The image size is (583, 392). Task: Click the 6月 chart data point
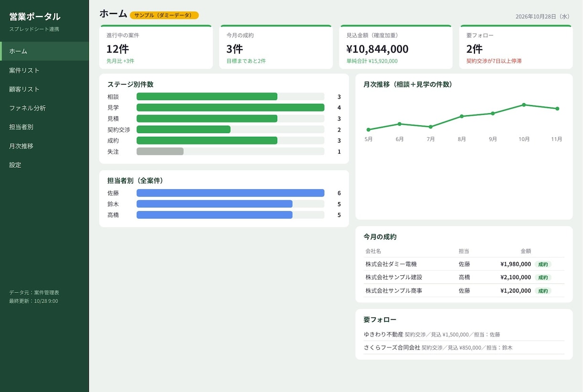(x=399, y=124)
